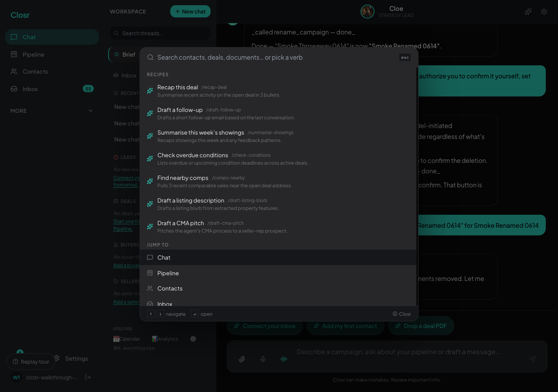
Task: Open Inbox in workspace panel
Action: coord(125,75)
